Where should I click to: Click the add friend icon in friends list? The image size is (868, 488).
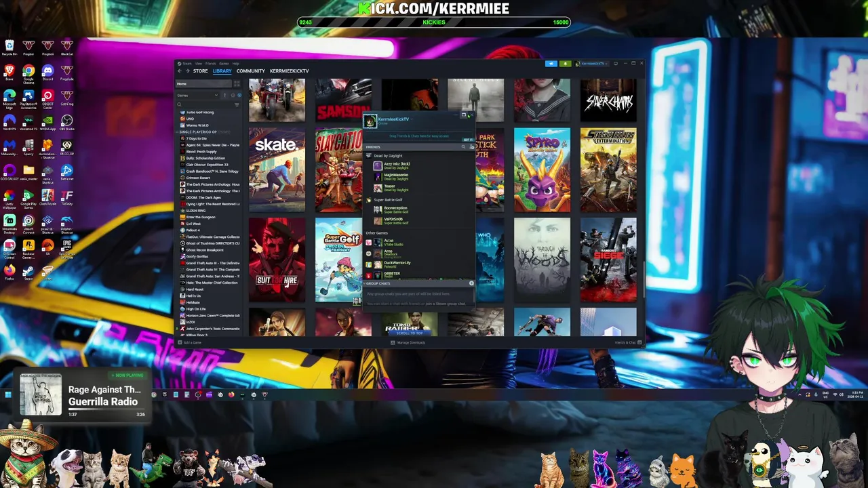471,147
